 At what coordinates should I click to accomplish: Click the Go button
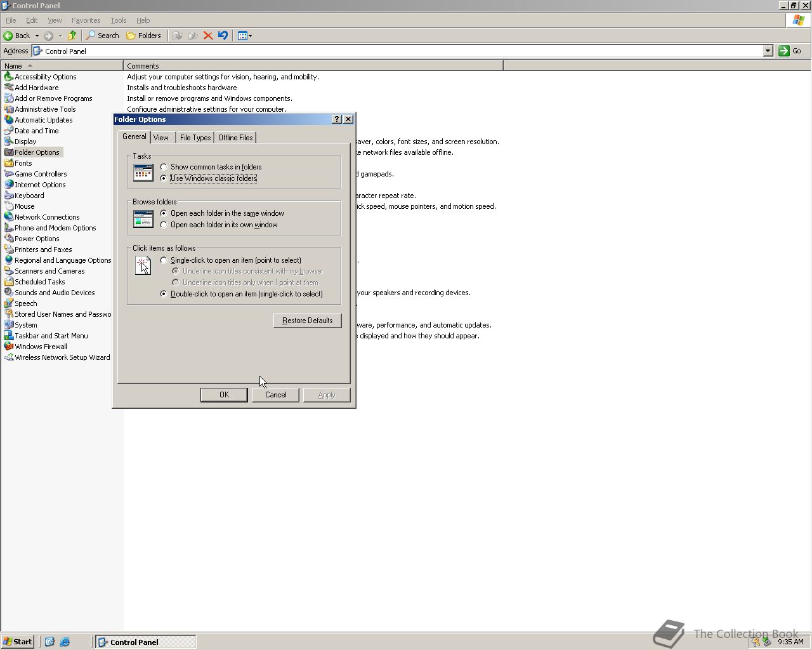pyautogui.click(x=791, y=51)
